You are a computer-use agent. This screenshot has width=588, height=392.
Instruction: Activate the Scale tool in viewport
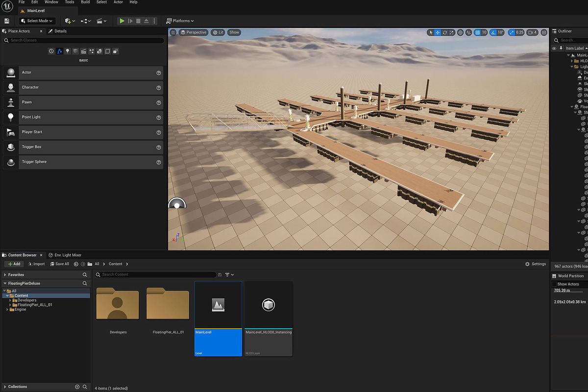pos(451,32)
